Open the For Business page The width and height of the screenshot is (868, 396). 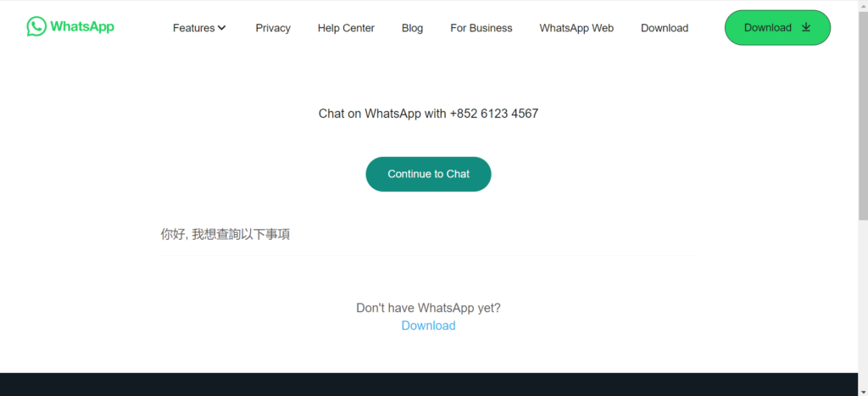(481, 28)
